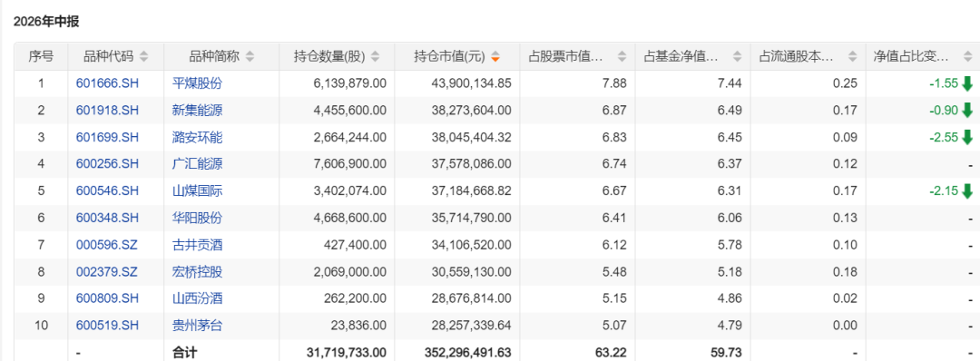
Task: Open 广汇能源 stock name link
Action: [x=197, y=164]
